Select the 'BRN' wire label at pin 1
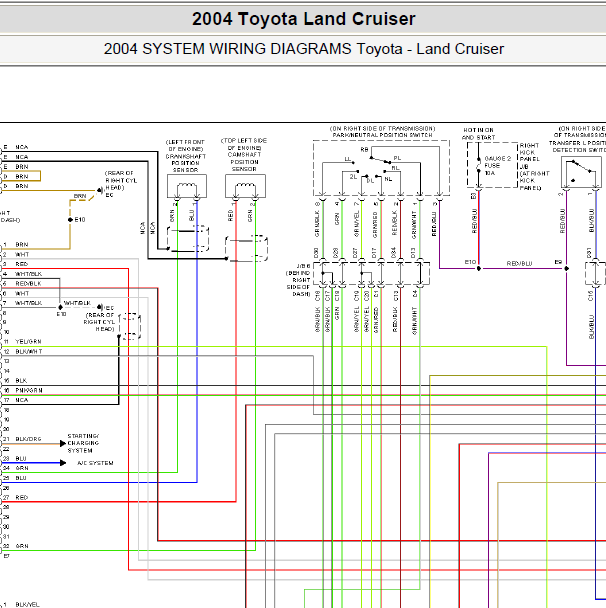 point(22,244)
